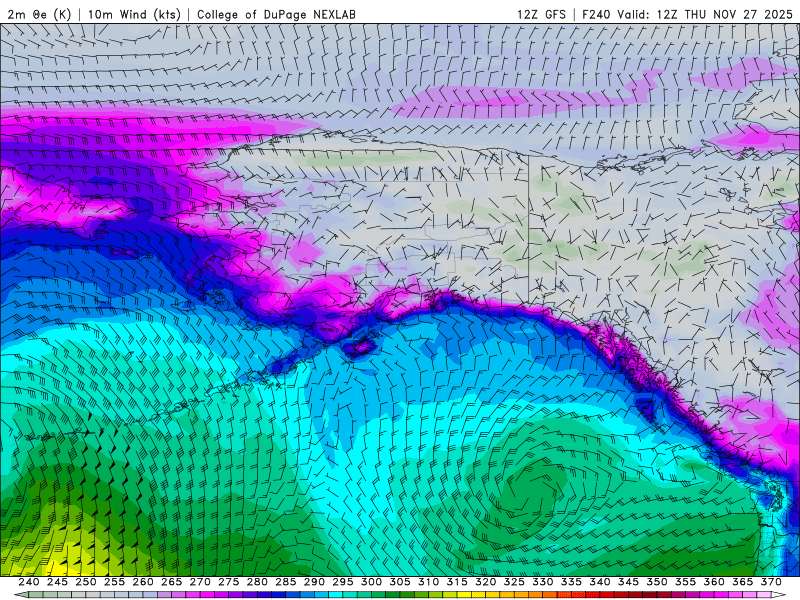Screen dimensions: 800x600
Task: Click the 270 value on the color scale
Action: (x=200, y=582)
